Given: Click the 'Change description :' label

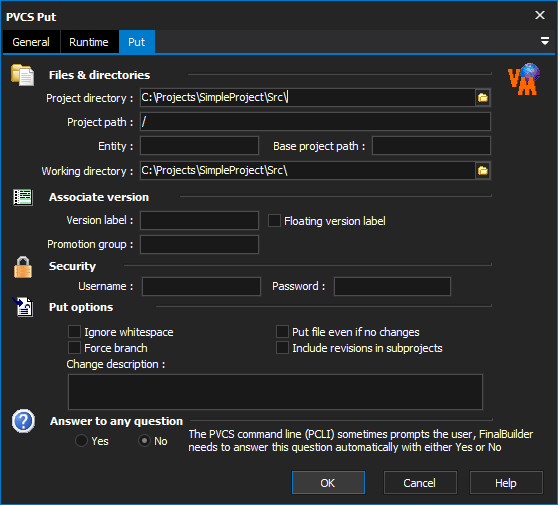Looking at the screenshot, I should coord(116,364).
